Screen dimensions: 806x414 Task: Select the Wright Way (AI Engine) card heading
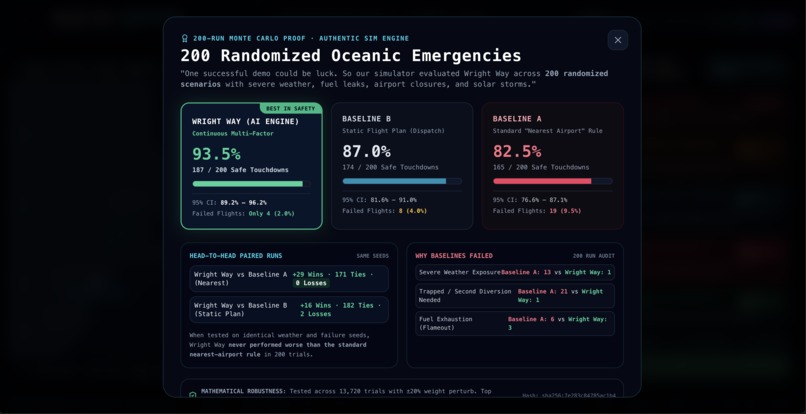coord(245,121)
